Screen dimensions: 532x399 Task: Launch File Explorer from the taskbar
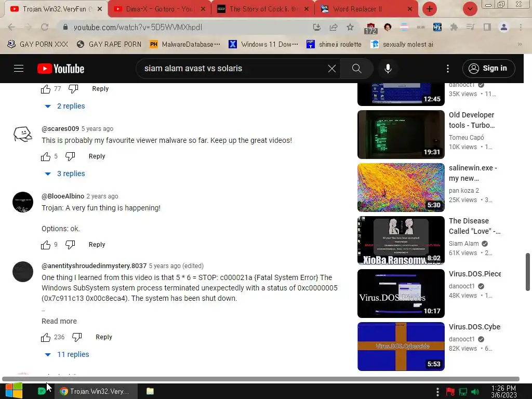tap(150, 391)
